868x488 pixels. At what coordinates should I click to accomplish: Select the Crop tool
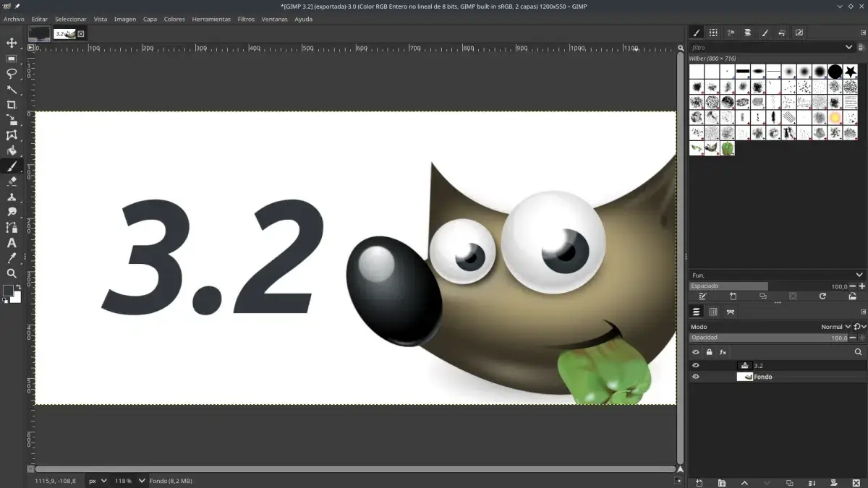point(12,105)
